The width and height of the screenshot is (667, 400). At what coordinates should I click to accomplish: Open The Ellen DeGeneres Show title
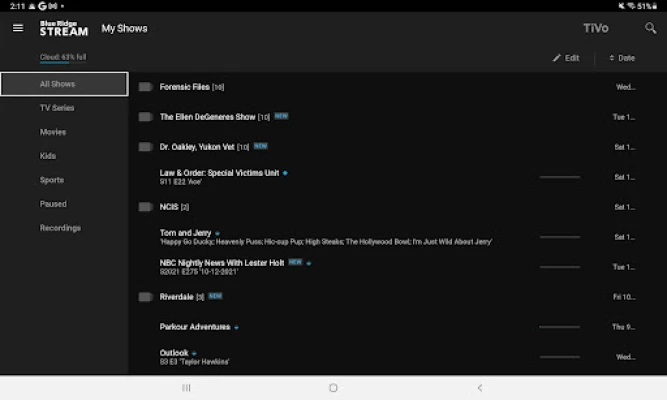(x=208, y=117)
